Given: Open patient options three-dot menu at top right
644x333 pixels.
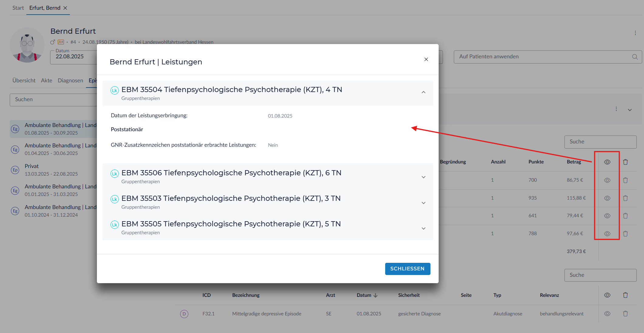Looking at the screenshot, I should 635,33.
